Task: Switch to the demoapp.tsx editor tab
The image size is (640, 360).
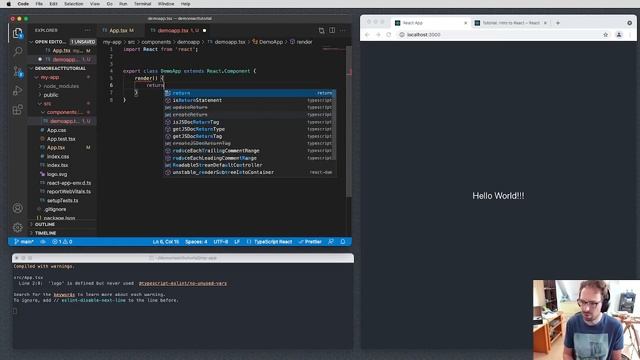Action: click(x=178, y=30)
